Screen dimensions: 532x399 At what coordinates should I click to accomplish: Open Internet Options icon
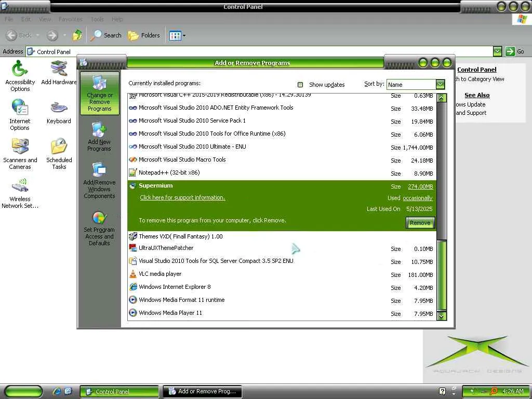20,115
